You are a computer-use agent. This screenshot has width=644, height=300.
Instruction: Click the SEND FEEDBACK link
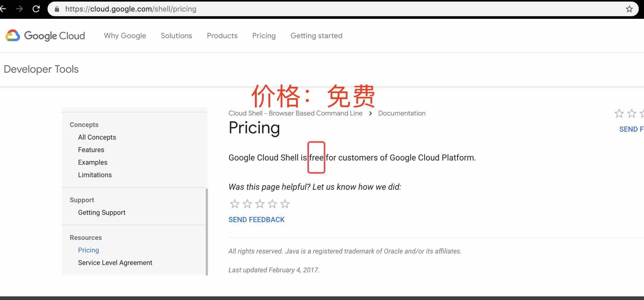coord(256,220)
